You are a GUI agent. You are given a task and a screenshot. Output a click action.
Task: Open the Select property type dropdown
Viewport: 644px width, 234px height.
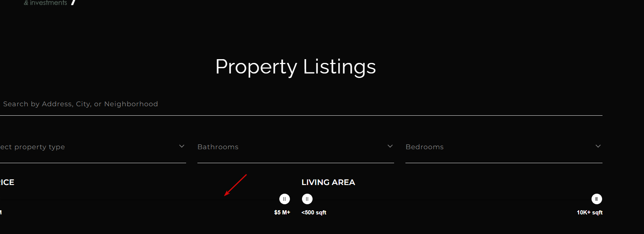[93, 147]
